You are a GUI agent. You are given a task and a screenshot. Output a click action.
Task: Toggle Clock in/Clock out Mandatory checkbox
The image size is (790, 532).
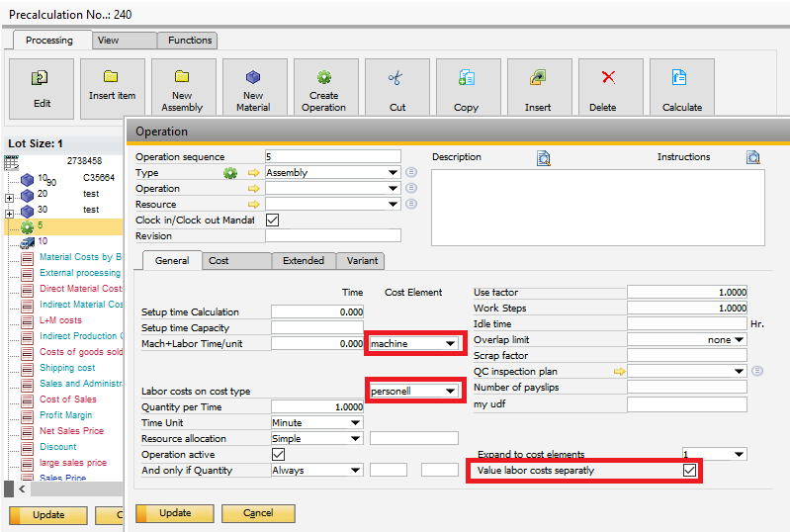click(273, 220)
